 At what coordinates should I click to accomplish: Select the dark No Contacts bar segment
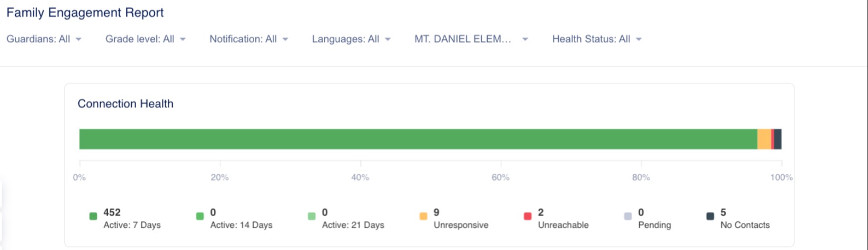778,139
